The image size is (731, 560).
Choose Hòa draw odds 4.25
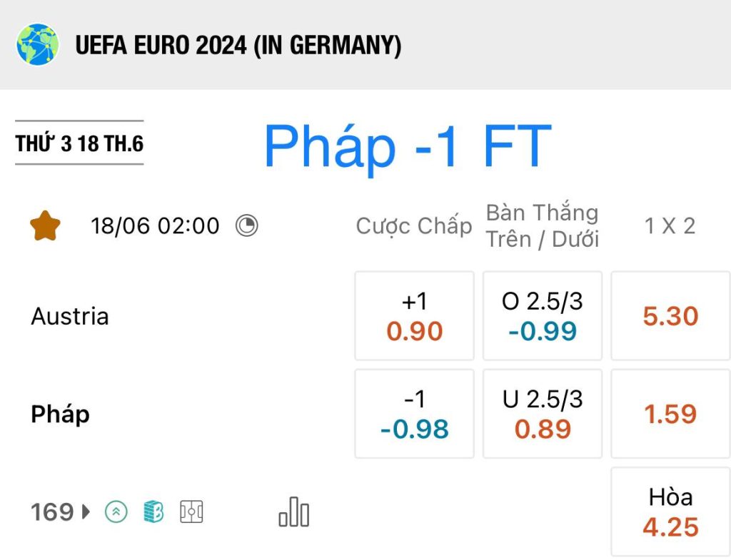tap(670, 511)
